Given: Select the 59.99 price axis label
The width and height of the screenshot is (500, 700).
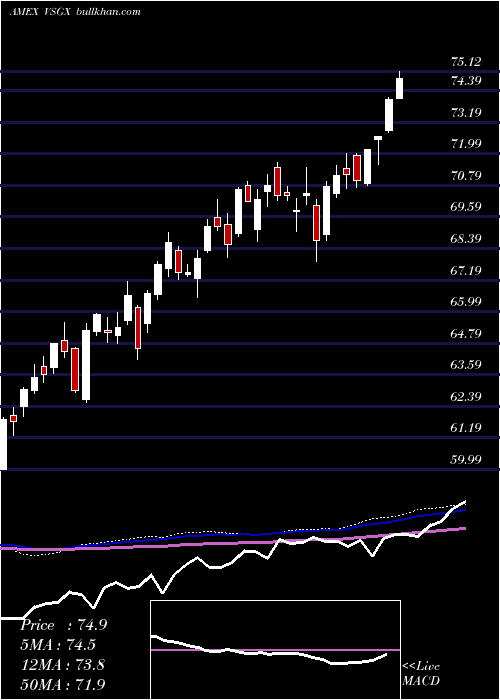Looking at the screenshot, I should tap(466, 459).
